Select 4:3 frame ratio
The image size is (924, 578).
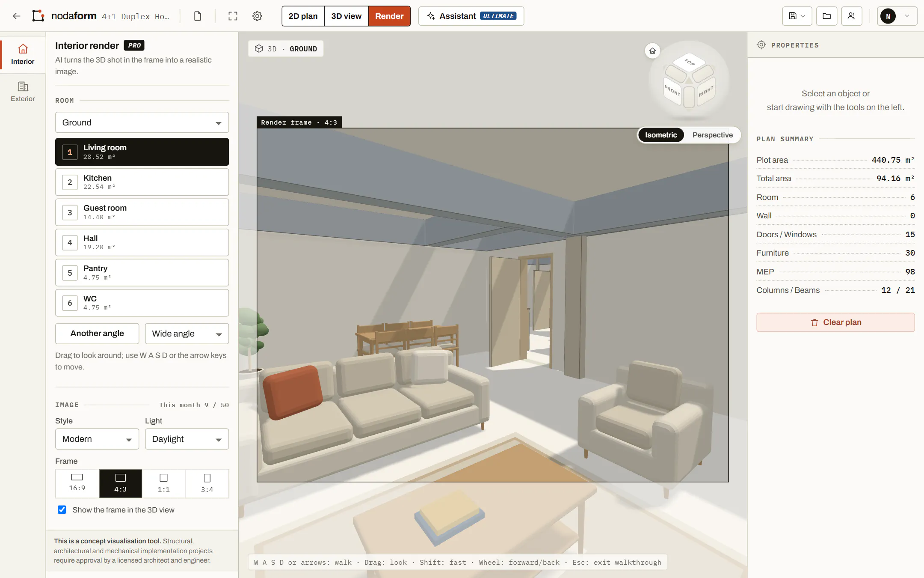tap(120, 483)
